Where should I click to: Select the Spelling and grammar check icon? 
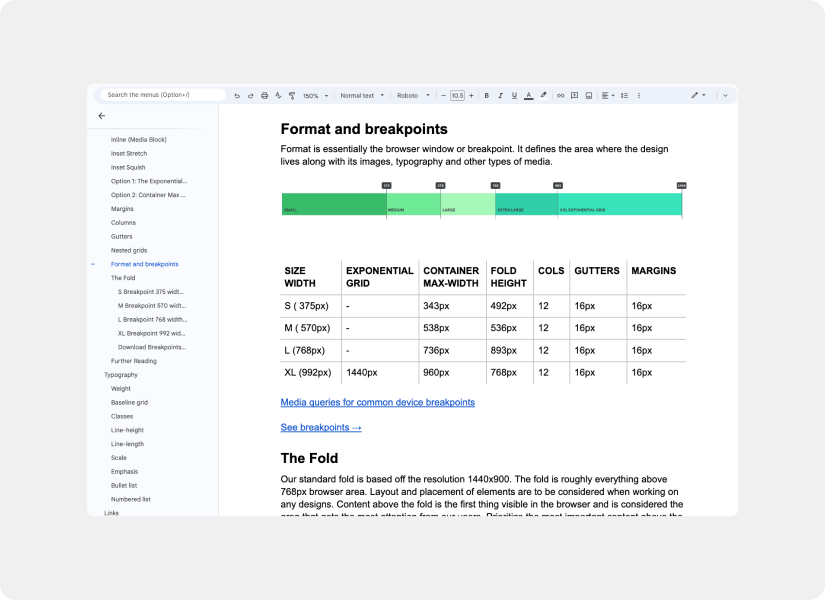[x=277, y=95]
